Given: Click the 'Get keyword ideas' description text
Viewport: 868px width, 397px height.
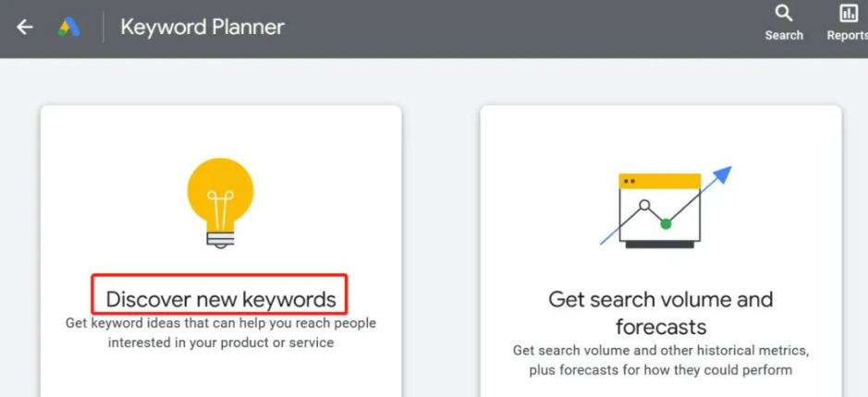Looking at the screenshot, I should pyautogui.click(x=220, y=332).
